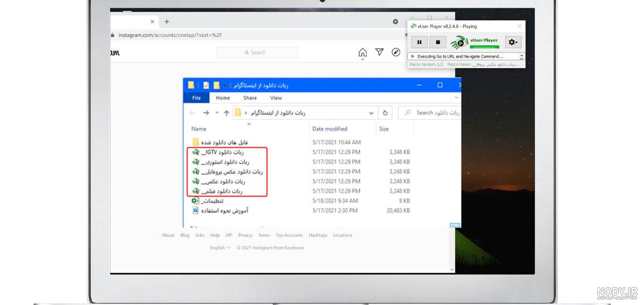Click the 5/17/2021 10:44 AM date cell
644x305 pixels.
point(336,142)
